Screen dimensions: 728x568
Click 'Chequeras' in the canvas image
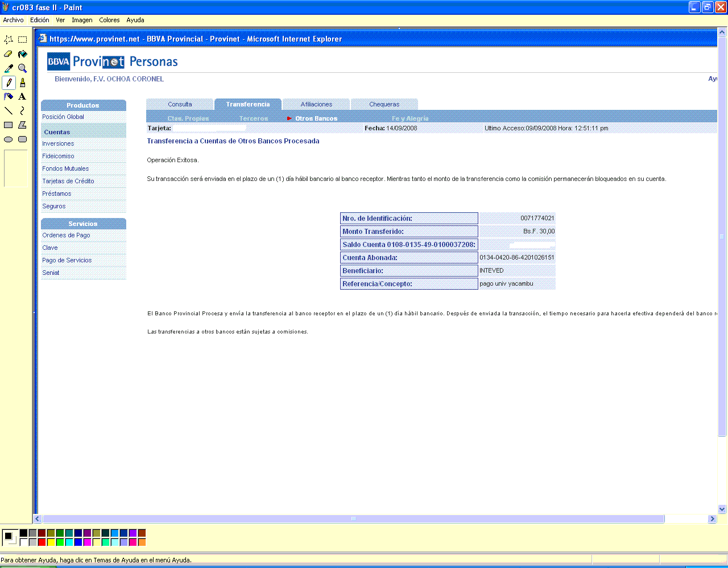point(384,104)
